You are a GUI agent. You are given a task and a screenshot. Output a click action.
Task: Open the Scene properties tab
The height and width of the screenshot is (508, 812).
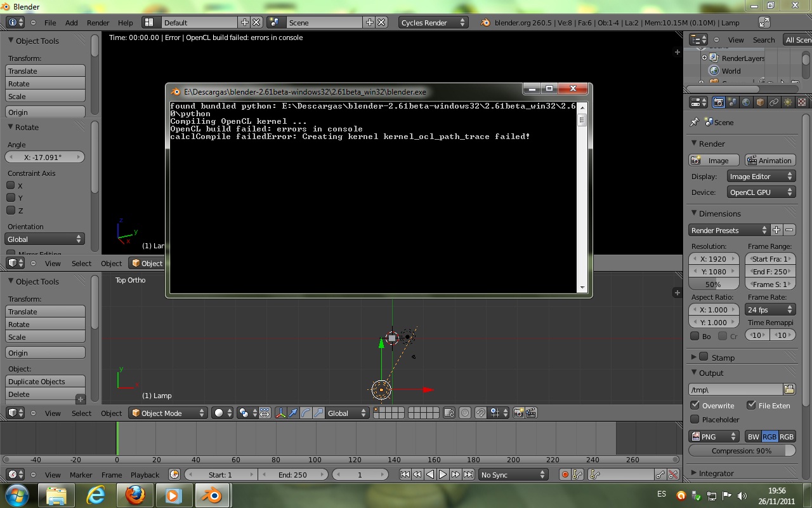click(733, 102)
